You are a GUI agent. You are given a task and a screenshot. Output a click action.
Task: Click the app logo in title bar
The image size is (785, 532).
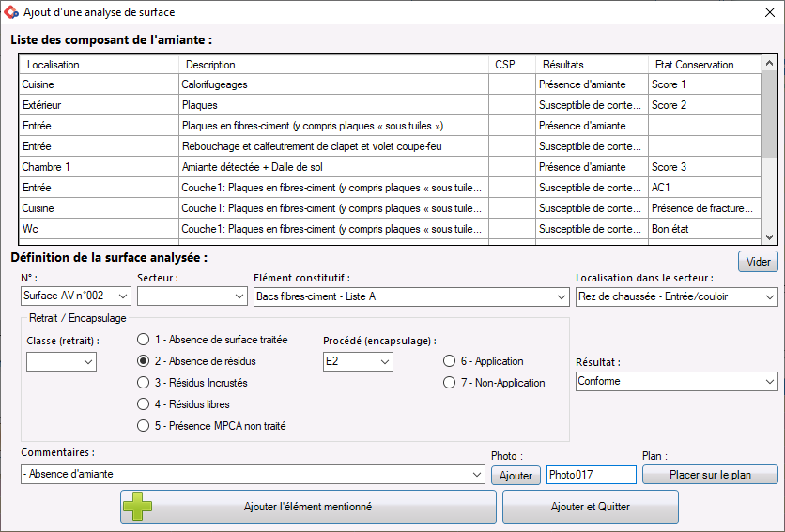11,12
